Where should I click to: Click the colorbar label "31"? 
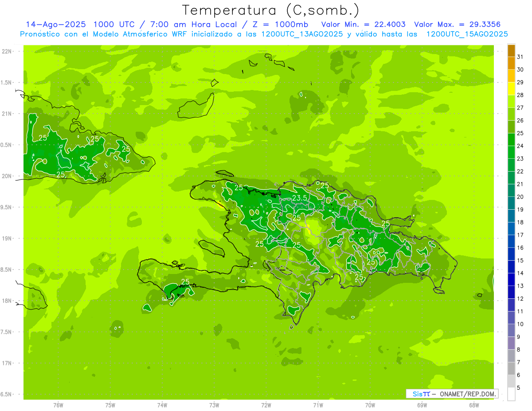click(x=520, y=57)
